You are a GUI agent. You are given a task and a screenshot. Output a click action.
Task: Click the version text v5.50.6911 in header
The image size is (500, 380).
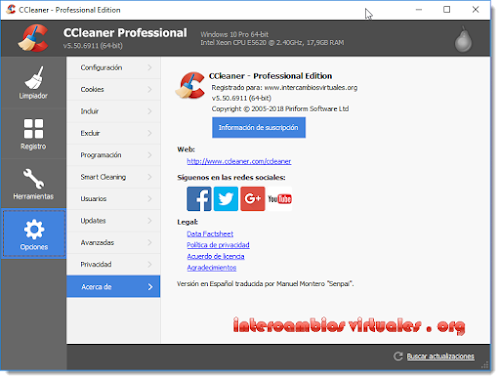click(x=93, y=46)
